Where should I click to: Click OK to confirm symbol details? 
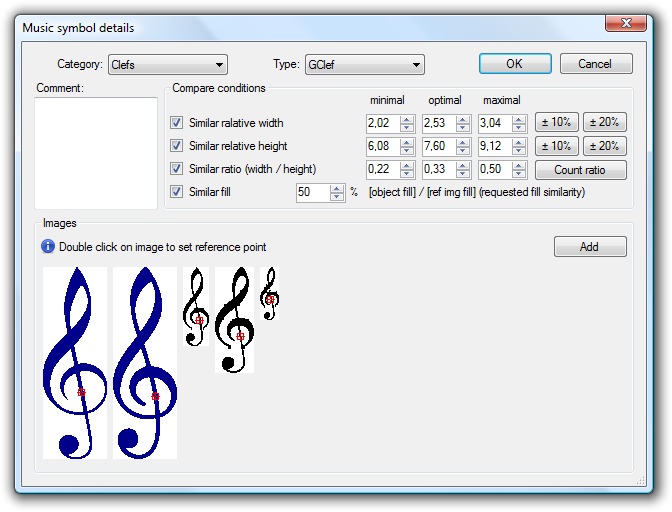[x=514, y=64]
